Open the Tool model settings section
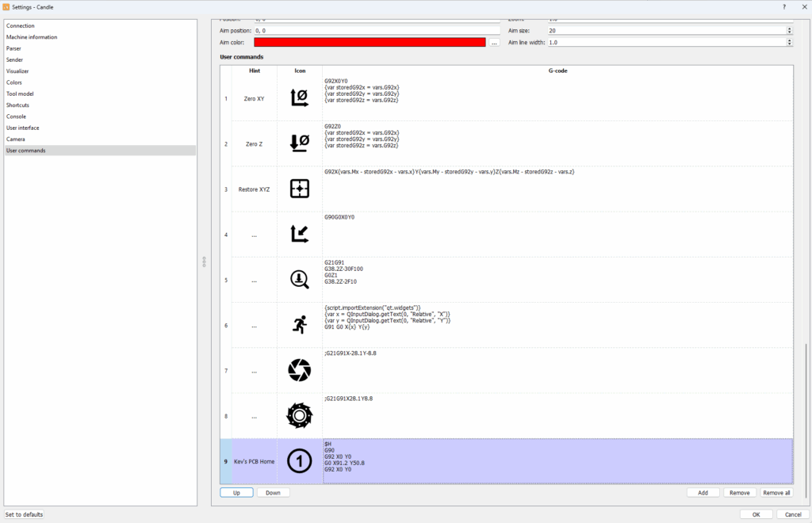Viewport: 812px width, 523px height. pyautogui.click(x=20, y=94)
